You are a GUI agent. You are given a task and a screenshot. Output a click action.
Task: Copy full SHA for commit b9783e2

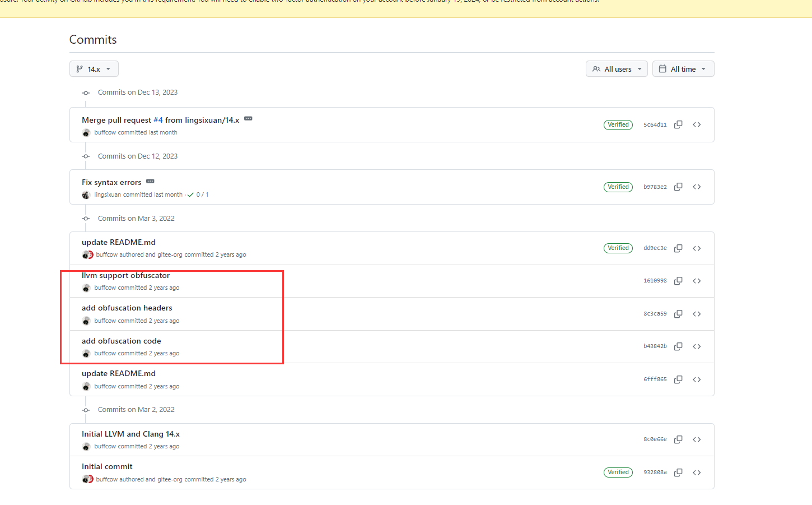(x=678, y=187)
